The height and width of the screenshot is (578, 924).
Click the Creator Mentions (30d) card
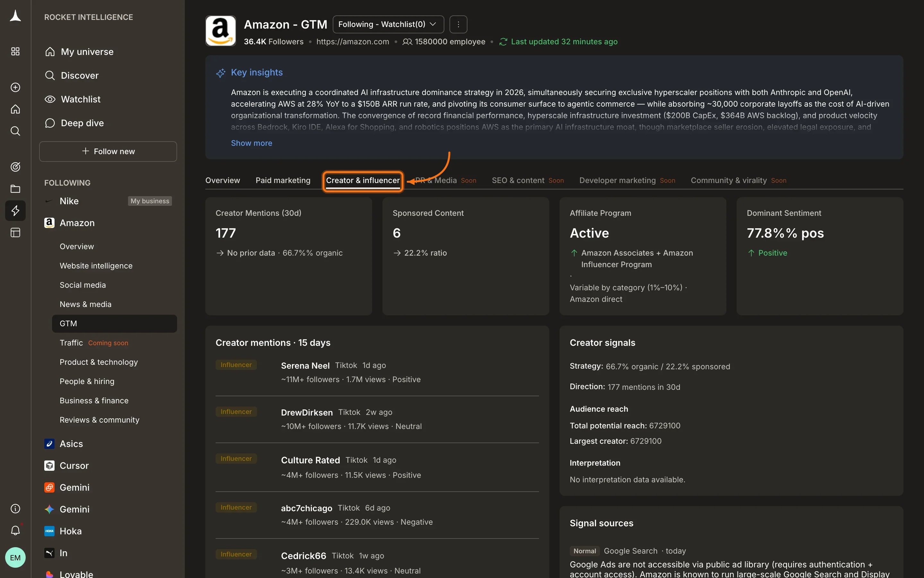coord(289,256)
